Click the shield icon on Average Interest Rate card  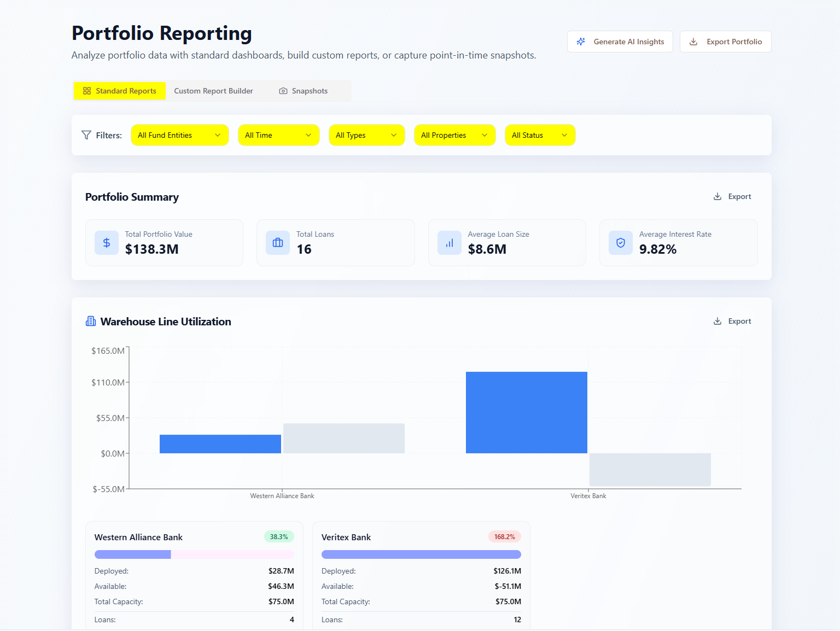click(x=620, y=243)
